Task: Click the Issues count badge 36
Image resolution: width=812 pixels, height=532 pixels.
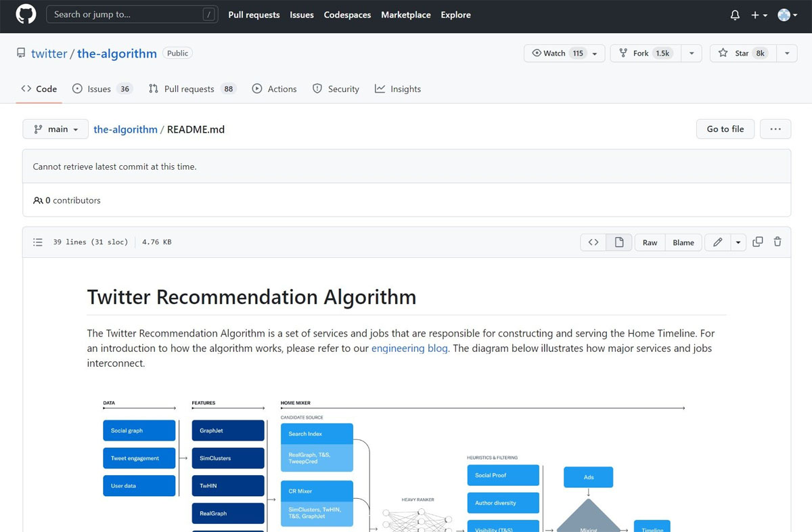Action: (x=125, y=89)
